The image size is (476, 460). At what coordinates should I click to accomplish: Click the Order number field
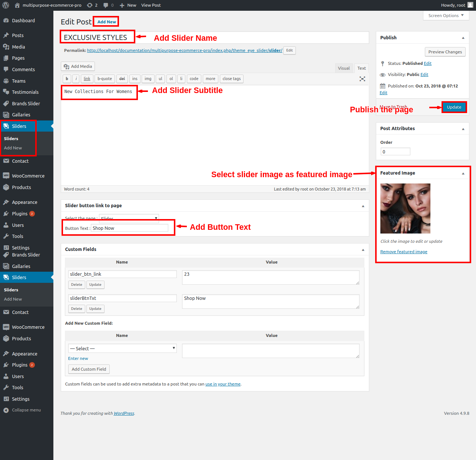[395, 152]
